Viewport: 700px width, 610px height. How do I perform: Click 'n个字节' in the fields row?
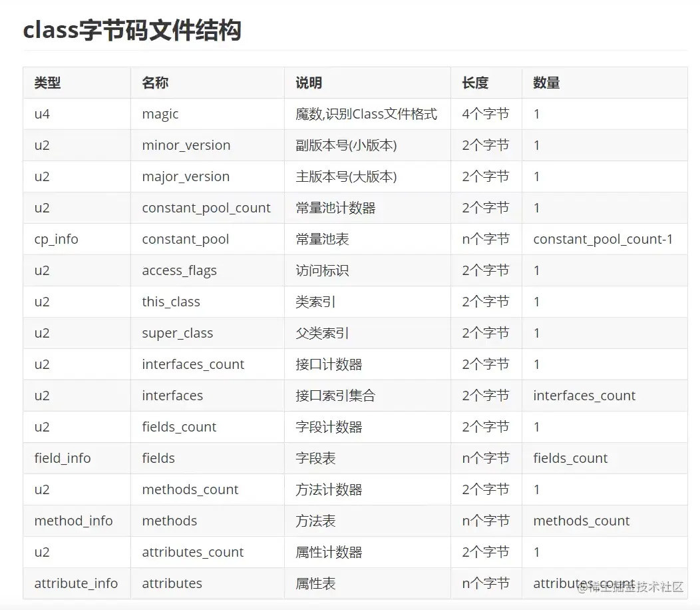pos(486,458)
